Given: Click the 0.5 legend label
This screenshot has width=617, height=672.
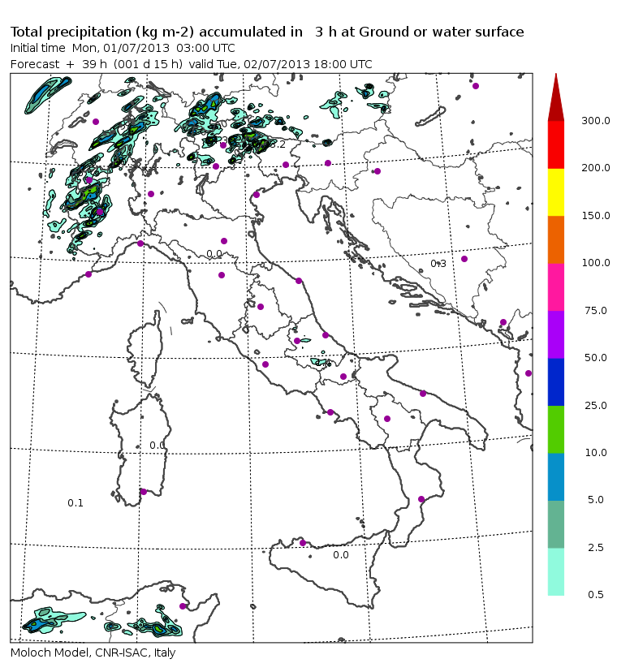Looking at the screenshot, I should [x=596, y=594].
